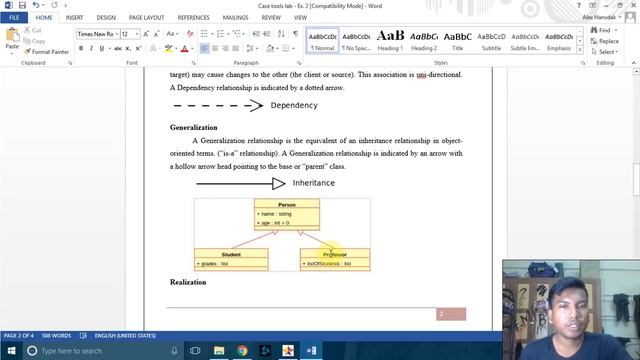This screenshot has height=360, width=640.
Task: Collapse the ribbon
Action: [633, 63]
